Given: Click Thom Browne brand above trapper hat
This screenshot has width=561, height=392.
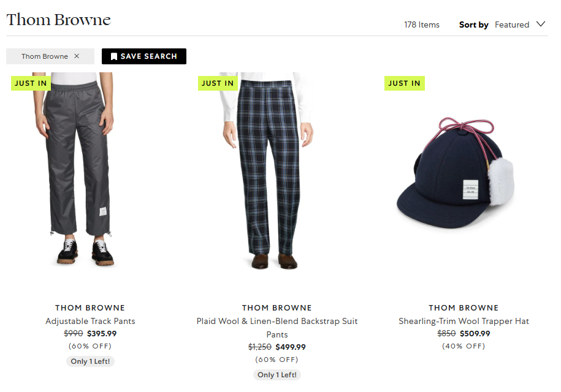Looking at the screenshot, I should [464, 307].
